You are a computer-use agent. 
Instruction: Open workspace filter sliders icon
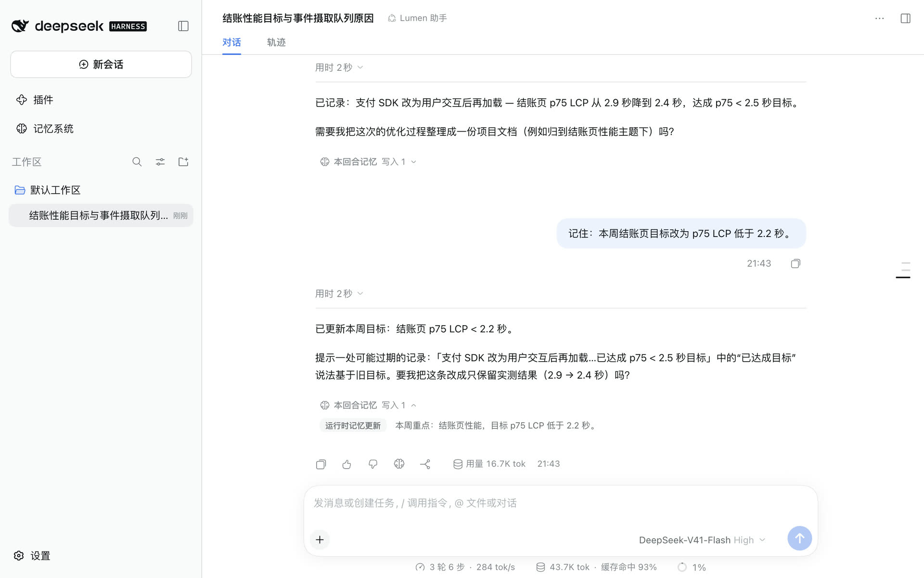[x=160, y=162]
